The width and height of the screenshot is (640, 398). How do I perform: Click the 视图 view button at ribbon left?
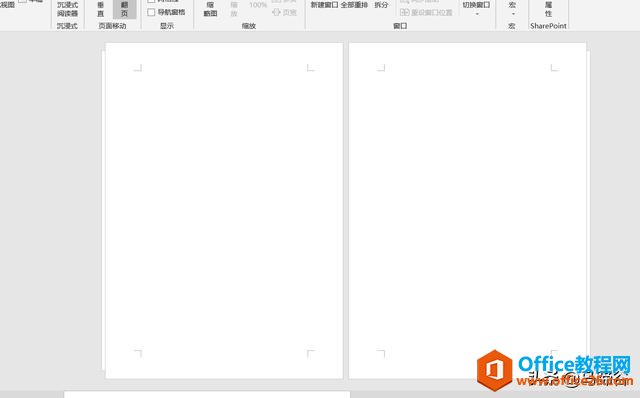click(x=7, y=5)
